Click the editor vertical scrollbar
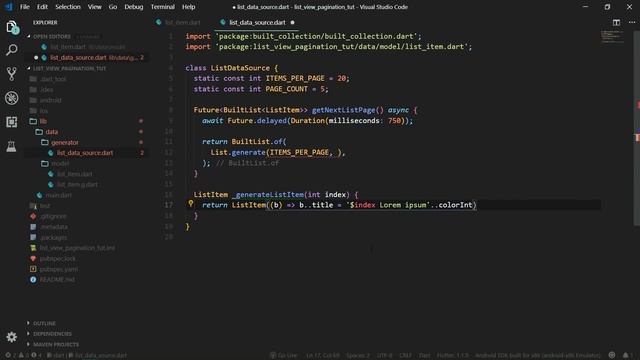 637,127
